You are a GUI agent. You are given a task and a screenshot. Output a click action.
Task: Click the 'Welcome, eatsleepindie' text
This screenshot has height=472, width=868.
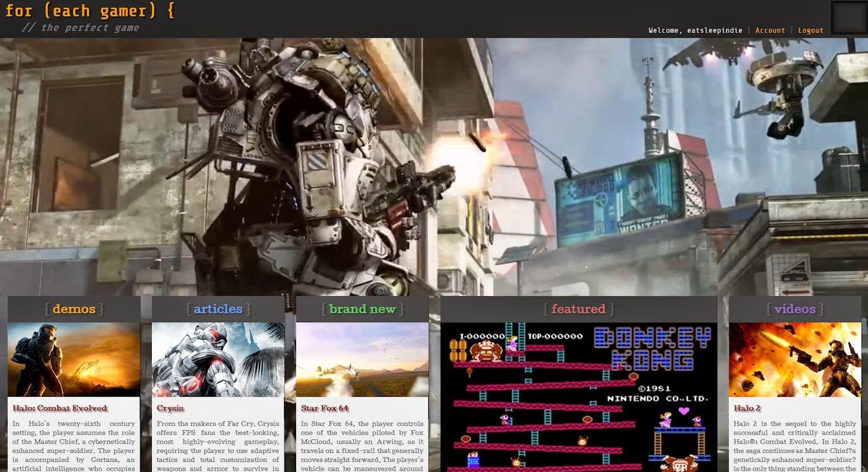tap(695, 30)
